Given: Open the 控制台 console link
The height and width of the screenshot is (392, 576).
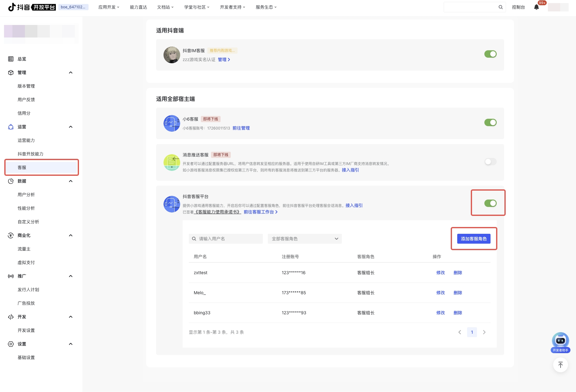Looking at the screenshot, I should (x=518, y=7).
